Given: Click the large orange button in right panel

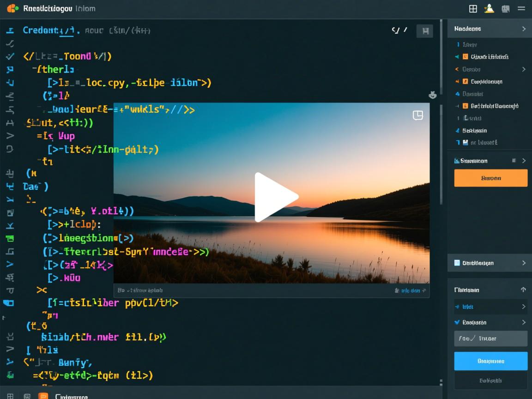Looking at the screenshot, I should pyautogui.click(x=490, y=178).
